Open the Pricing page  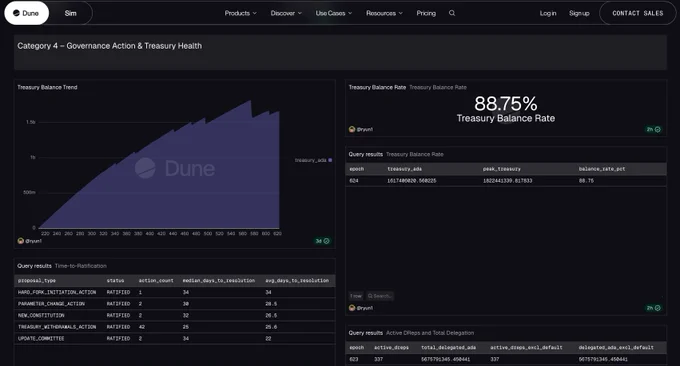pyautogui.click(x=426, y=13)
